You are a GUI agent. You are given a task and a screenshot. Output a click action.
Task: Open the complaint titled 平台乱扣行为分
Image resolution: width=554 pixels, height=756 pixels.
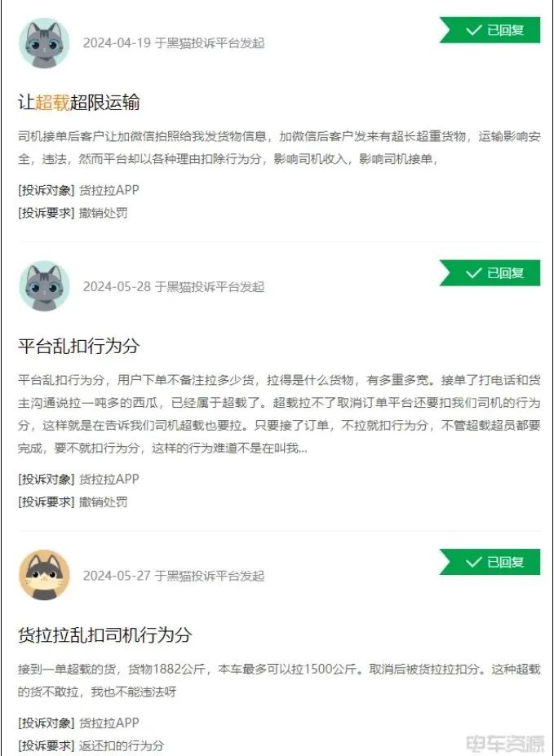[79, 346]
